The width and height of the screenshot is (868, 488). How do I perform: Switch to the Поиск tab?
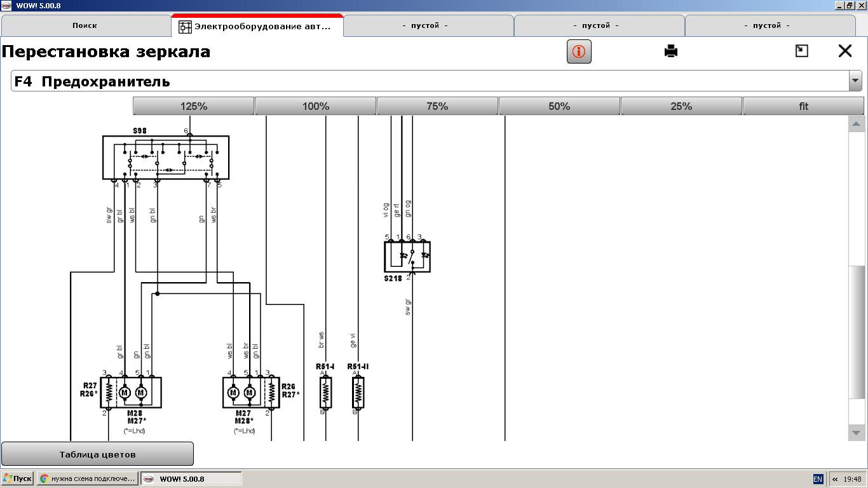pyautogui.click(x=85, y=25)
